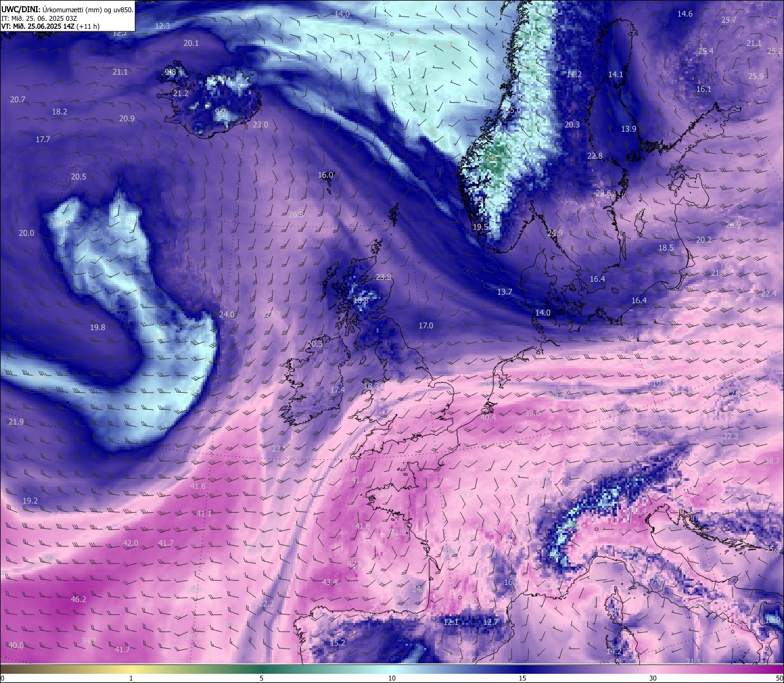Click the 5 tick on colour scale
Viewport: 784px width, 683px height.
(262, 678)
